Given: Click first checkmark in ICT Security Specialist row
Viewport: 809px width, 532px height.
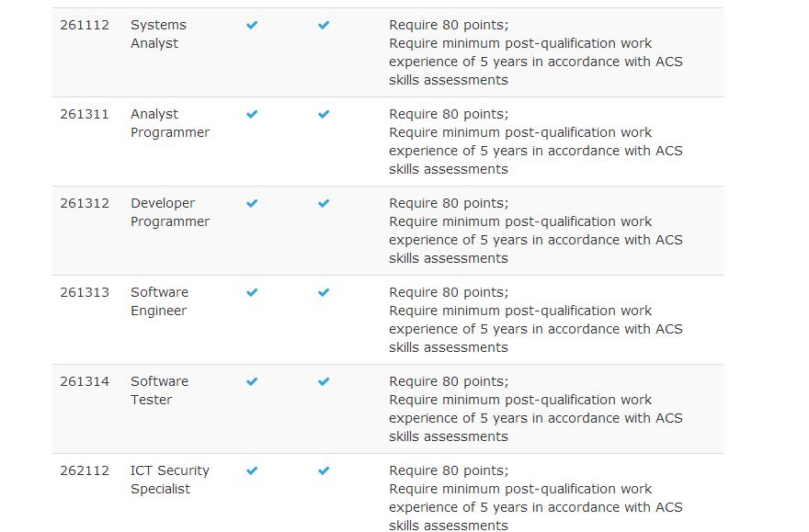Looking at the screenshot, I should pyautogui.click(x=252, y=470).
